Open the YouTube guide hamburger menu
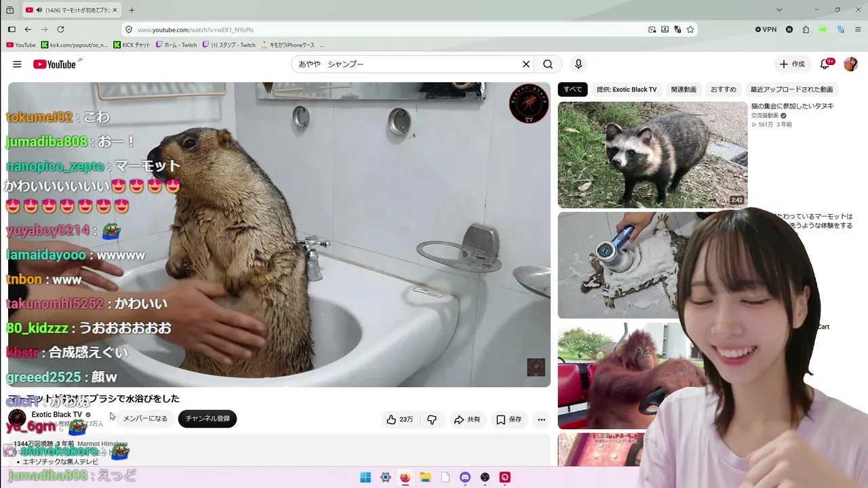 click(x=17, y=64)
